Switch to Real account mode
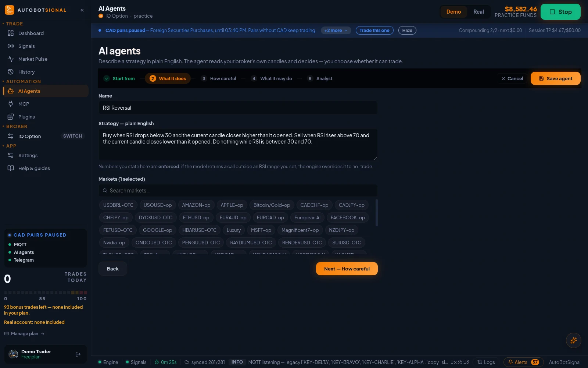The image size is (588, 368). 478,12
